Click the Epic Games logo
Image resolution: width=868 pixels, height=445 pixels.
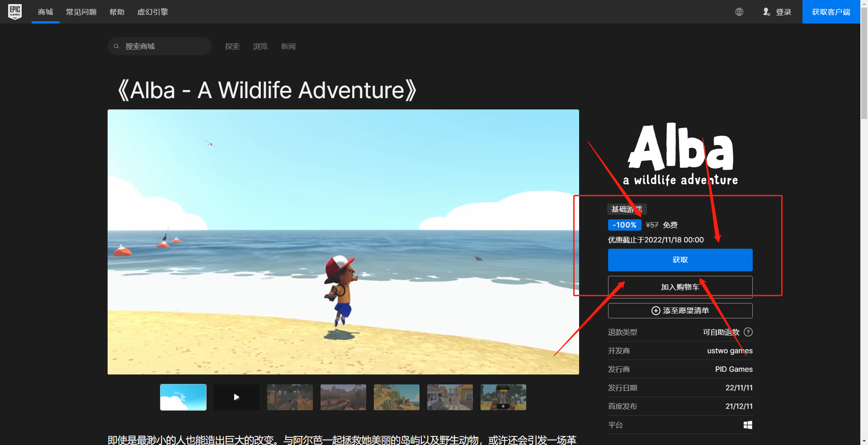coord(15,12)
